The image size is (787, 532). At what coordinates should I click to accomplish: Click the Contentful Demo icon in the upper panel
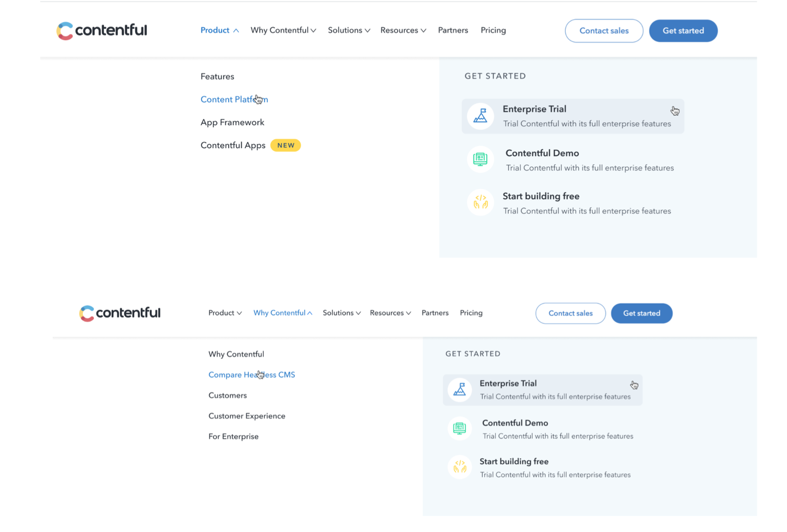coord(480,159)
